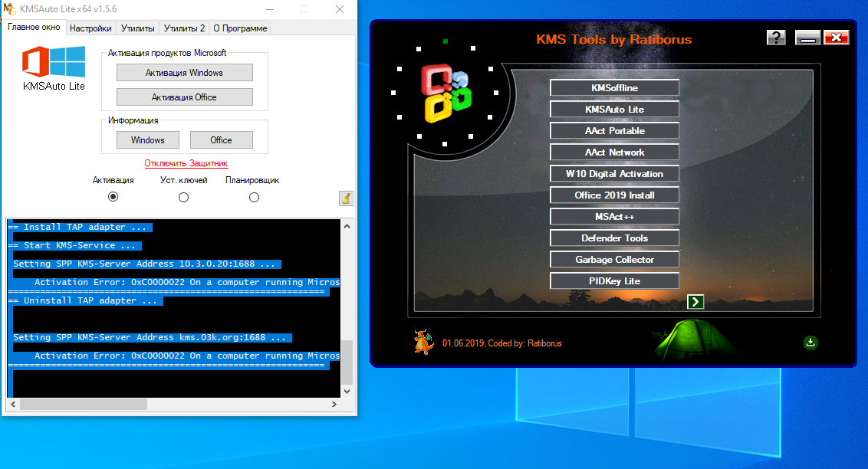The height and width of the screenshot is (469, 868).
Task: Click the orange dragon mascot icon
Action: click(424, 342)
